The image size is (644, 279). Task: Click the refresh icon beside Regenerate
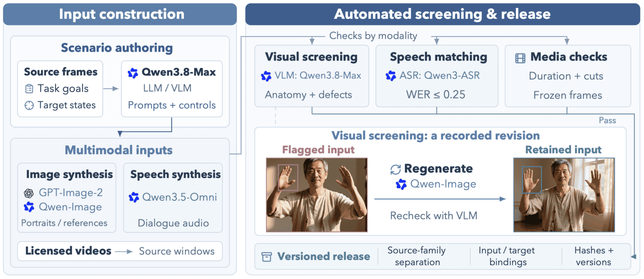(x=396, y=170)
